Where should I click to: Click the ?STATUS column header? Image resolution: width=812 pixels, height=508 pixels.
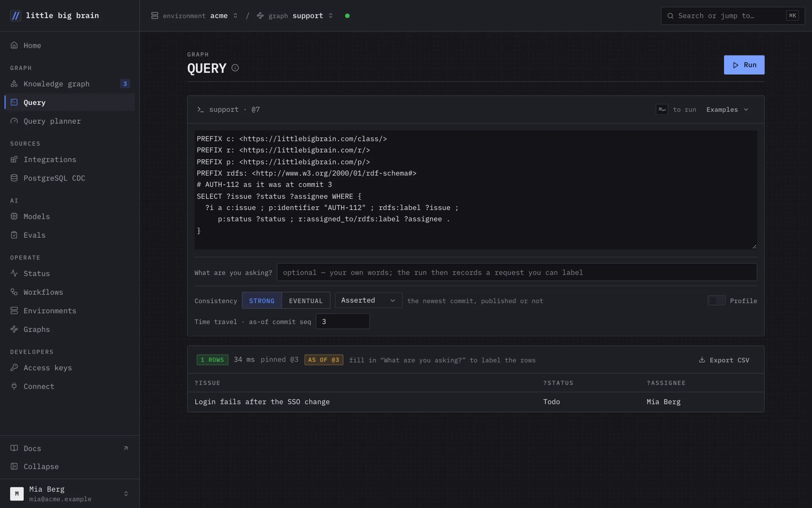tap(558, 383)
